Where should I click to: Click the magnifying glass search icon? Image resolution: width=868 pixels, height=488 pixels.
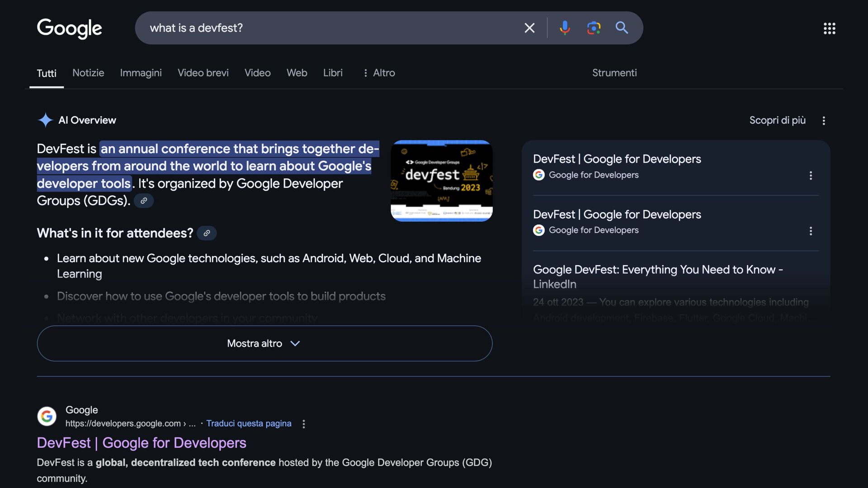[x=622, y=28]
